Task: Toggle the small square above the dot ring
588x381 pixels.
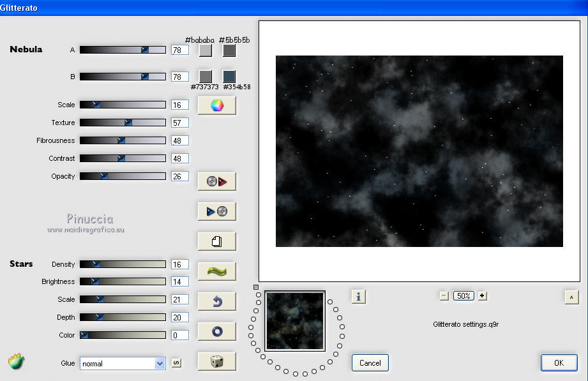Action: pyautogui.click(x=256, y=287)
